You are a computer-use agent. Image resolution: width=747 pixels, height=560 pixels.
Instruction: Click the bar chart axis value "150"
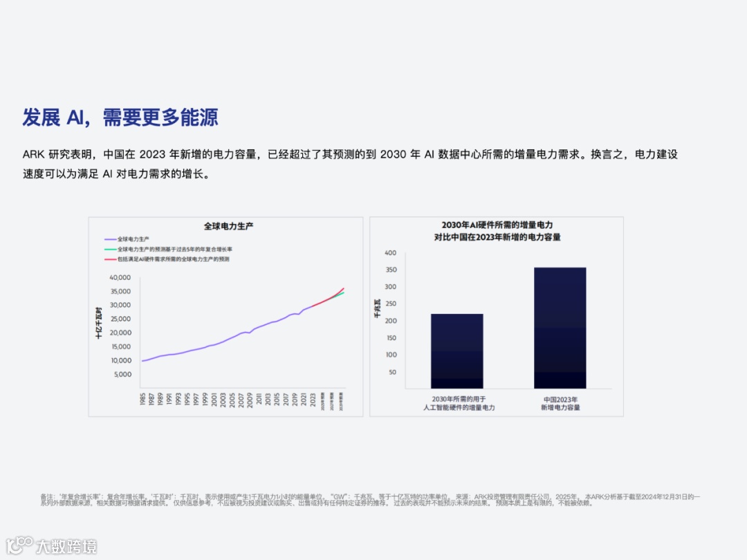[x=391, y=337]
